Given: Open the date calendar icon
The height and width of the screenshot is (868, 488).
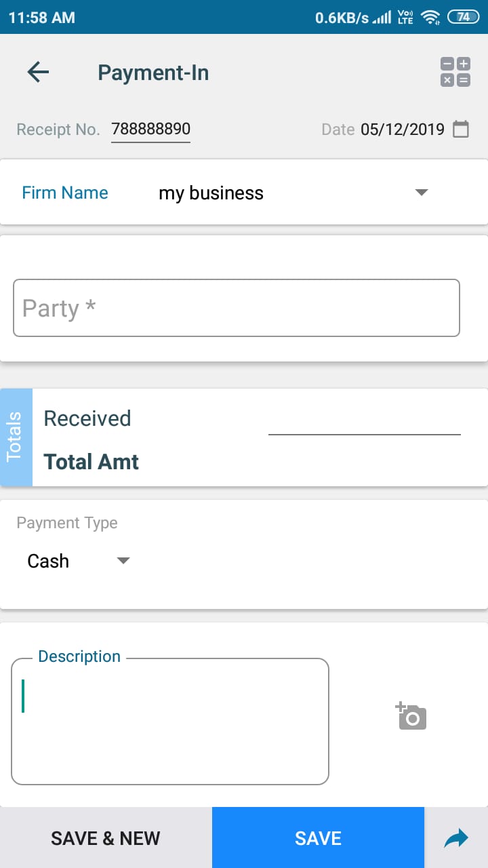Looking at the screenshot, I should tap(461, 129).
